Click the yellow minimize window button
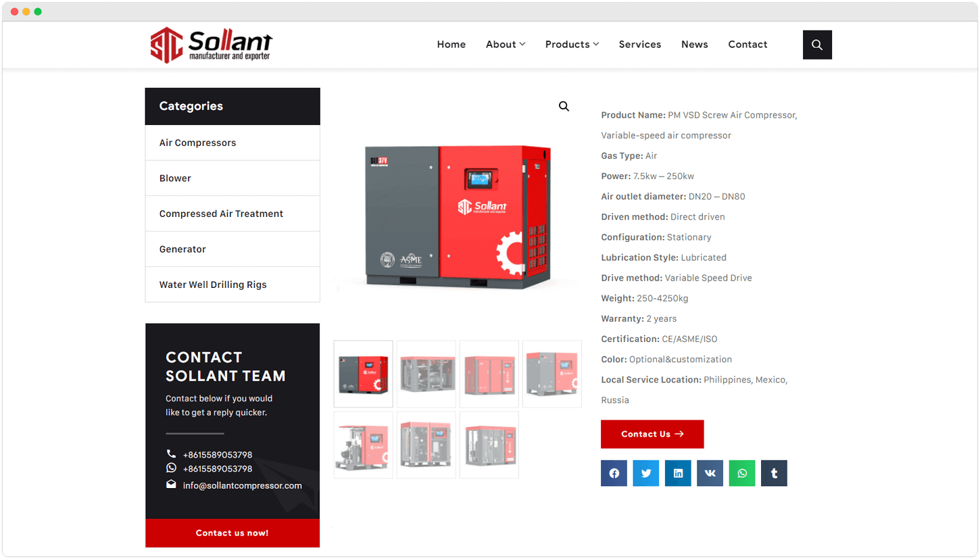Image resolution: width=980 pixels, height=559 pixels. tap(26, 11)
